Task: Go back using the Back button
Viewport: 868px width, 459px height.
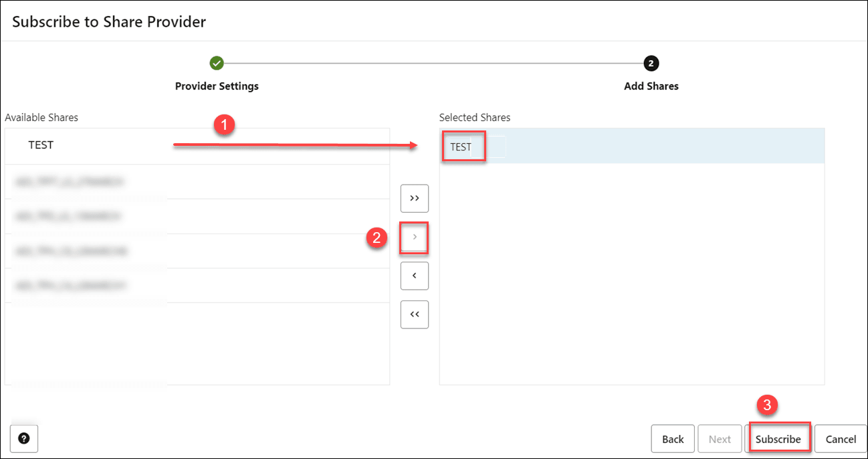Action: coord(672,438)
